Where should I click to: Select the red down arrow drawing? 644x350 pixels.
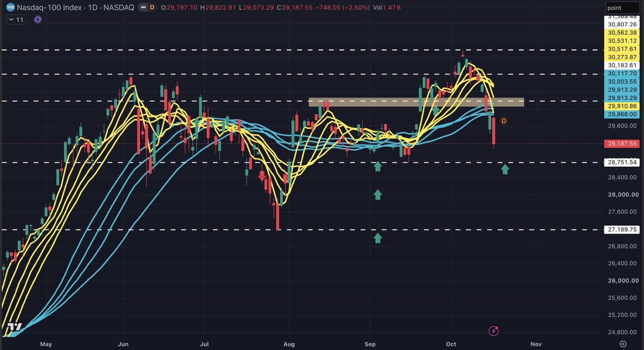tap(262, 175)
